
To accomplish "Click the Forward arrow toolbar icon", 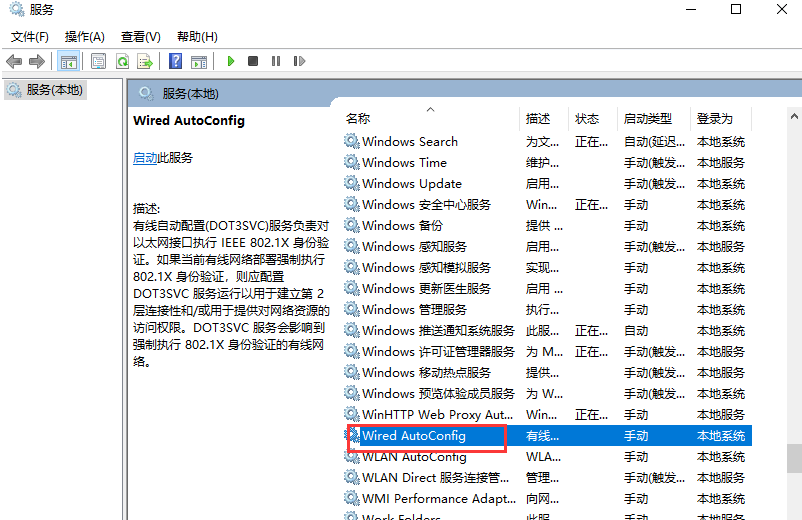I will 37,61.
